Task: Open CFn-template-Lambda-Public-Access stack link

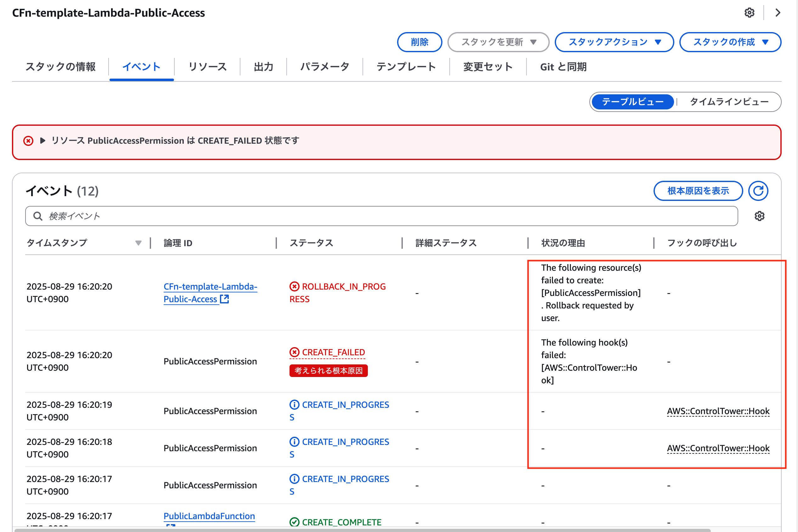Action: [210, 293]
